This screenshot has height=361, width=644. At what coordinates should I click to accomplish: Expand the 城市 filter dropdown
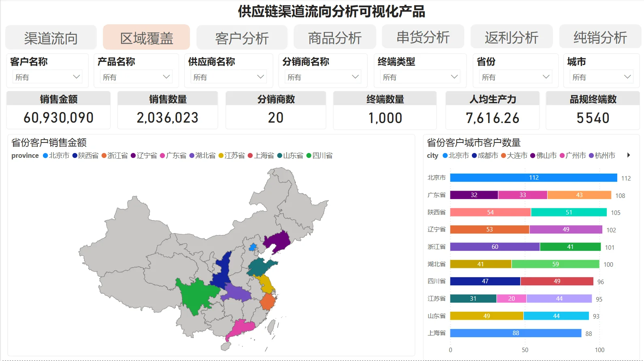(x=601, y=76)
